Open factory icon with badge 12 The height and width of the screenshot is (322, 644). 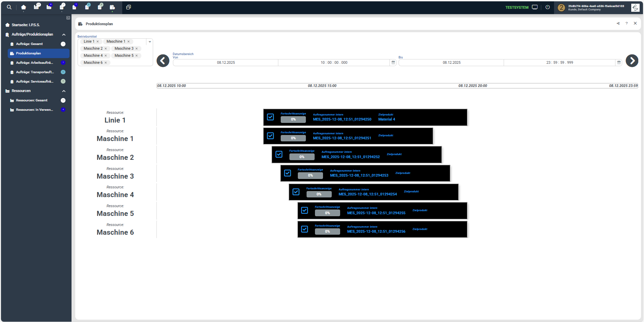point(37,7)
